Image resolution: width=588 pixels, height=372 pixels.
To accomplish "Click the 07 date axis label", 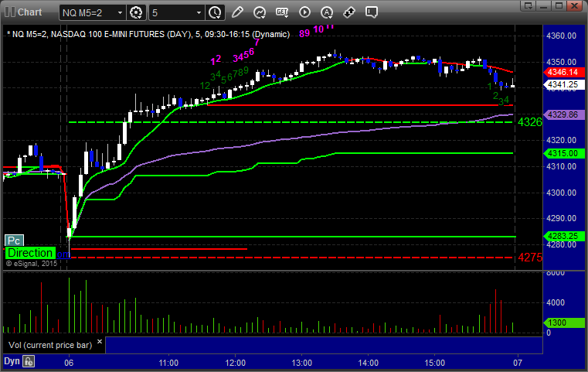I will point(518,363).
